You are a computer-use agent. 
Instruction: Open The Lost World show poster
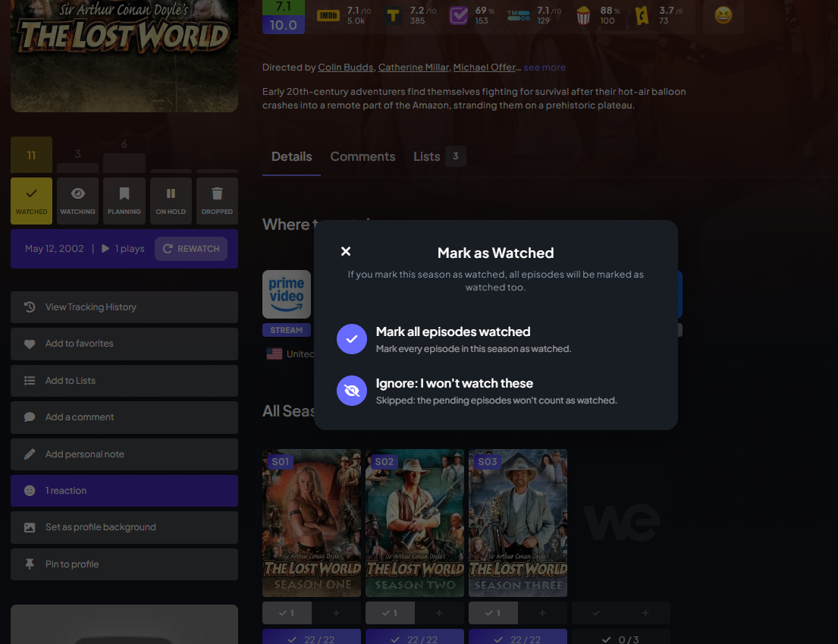coord(124,55)
